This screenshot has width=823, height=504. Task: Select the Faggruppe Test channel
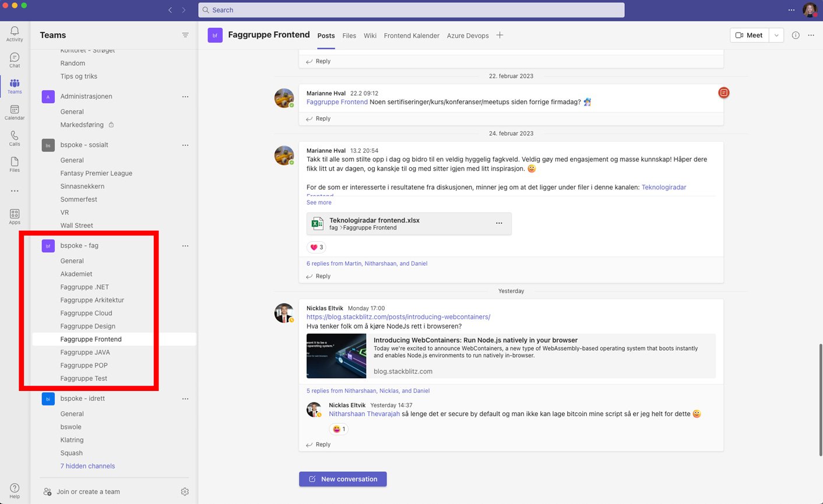pos(84,379)
